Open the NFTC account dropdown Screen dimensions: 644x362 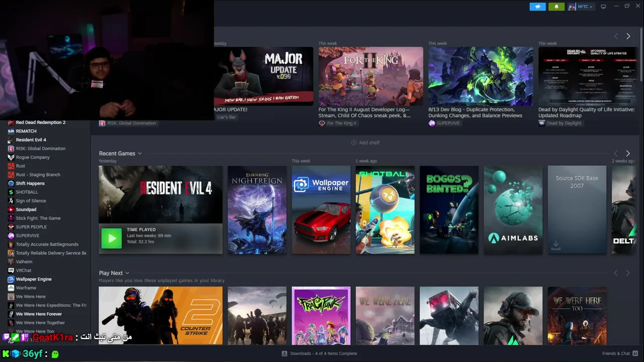tap(581, 7)
